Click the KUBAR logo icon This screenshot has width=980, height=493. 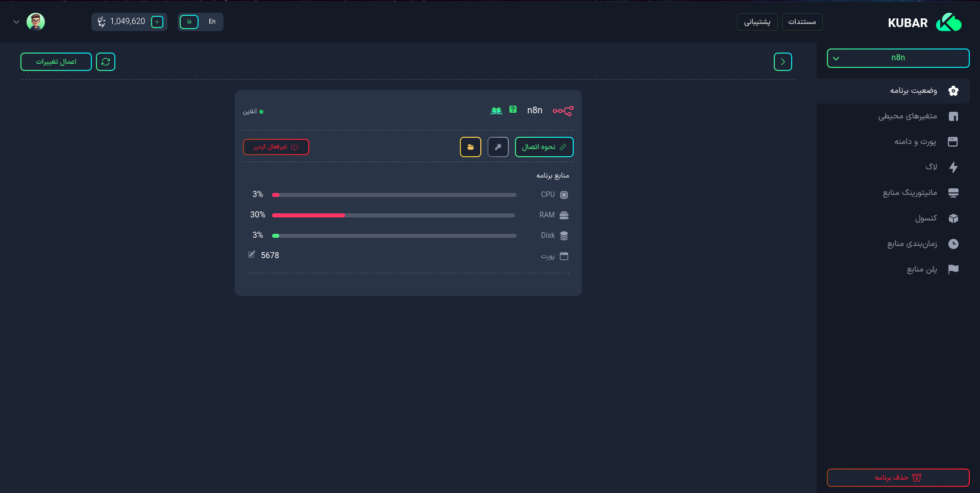948,22
